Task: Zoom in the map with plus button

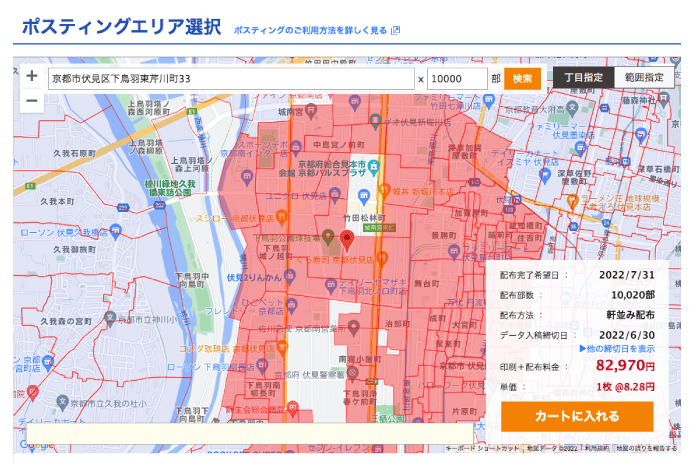Action: [x=32, y=76]
